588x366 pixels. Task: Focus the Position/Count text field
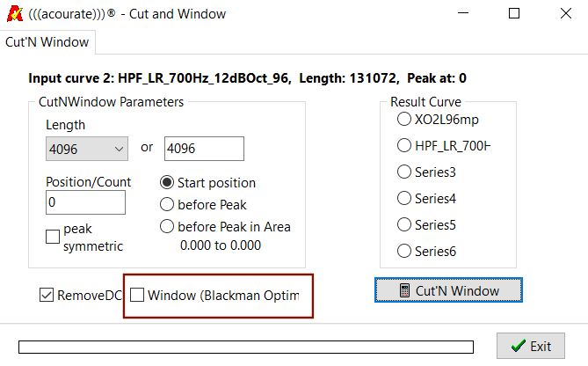pos(85,202)
